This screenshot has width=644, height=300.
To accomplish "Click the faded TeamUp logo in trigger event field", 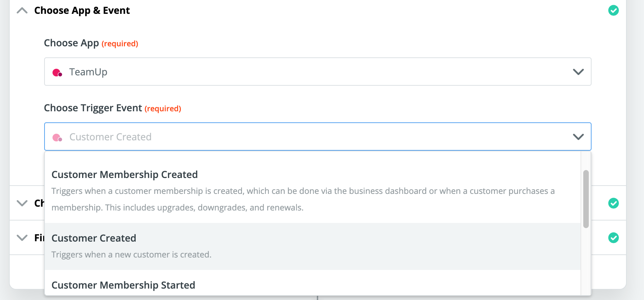I will [x=57, y=138].
